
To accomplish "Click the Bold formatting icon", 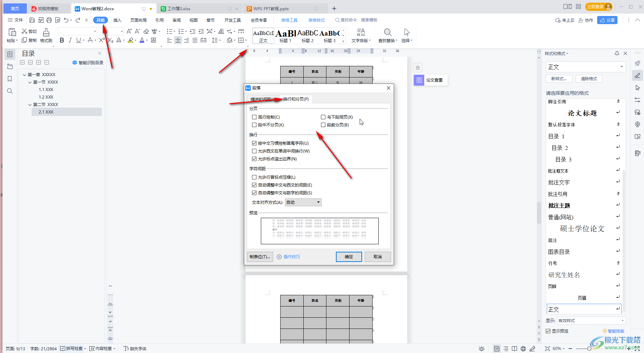I will coord(62,40).
